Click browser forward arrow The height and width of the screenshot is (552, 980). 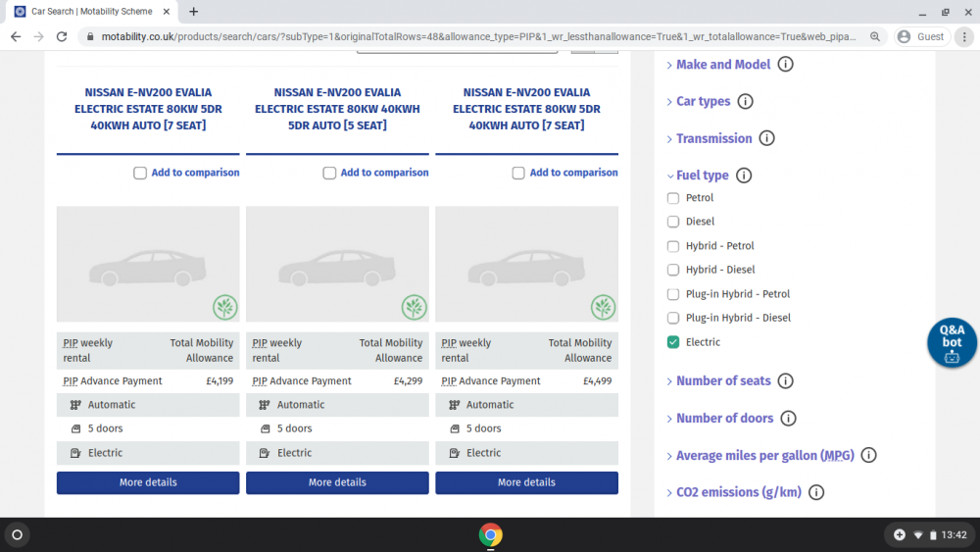(39, 37)
